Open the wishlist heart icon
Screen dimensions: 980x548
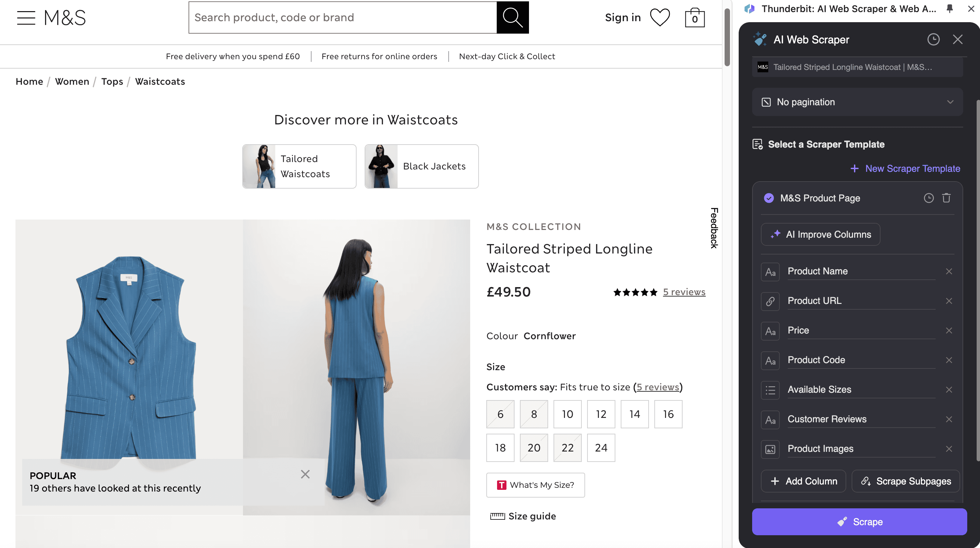click(660, 17)
